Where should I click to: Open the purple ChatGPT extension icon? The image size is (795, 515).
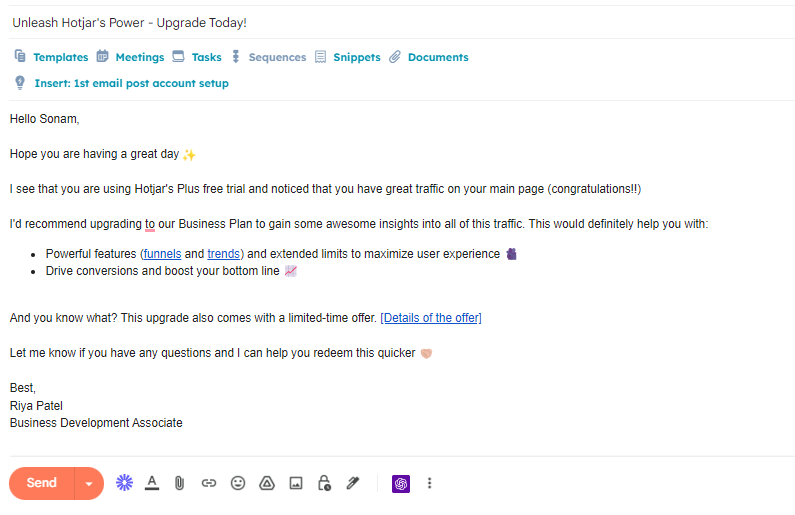(x=401, y=484)
